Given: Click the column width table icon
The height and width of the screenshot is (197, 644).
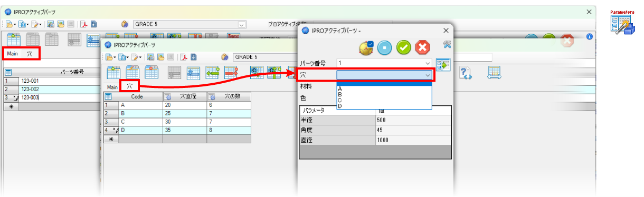Looking at the screenshot, I should [494, 73].
